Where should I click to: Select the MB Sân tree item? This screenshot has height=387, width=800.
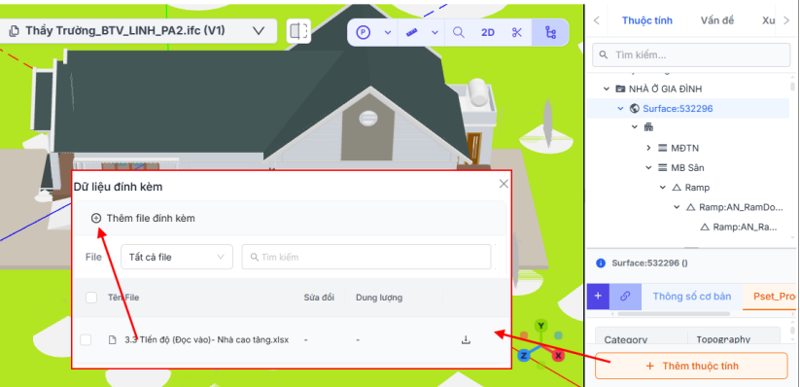point(688,167)
